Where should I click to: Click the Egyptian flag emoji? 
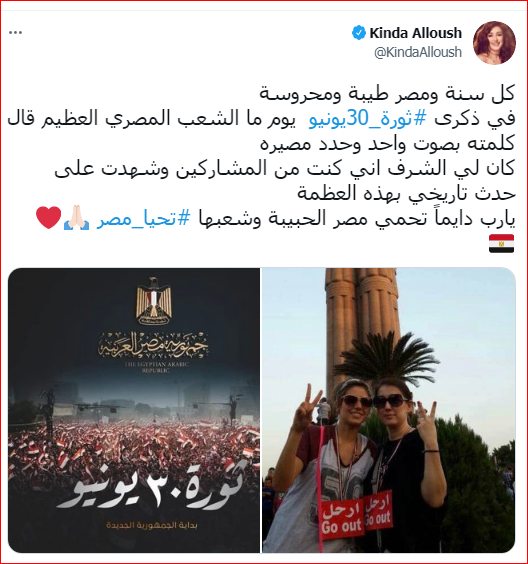click(501, 244)
